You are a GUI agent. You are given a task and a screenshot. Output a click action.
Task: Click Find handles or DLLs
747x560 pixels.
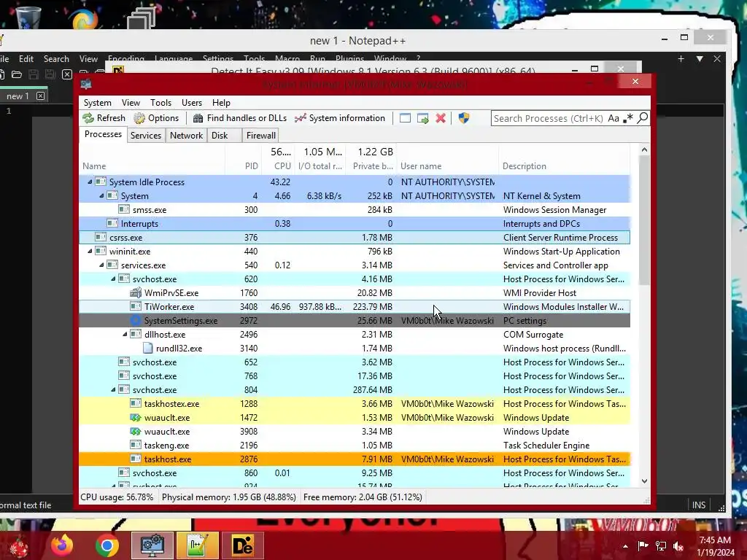[240, 118]
